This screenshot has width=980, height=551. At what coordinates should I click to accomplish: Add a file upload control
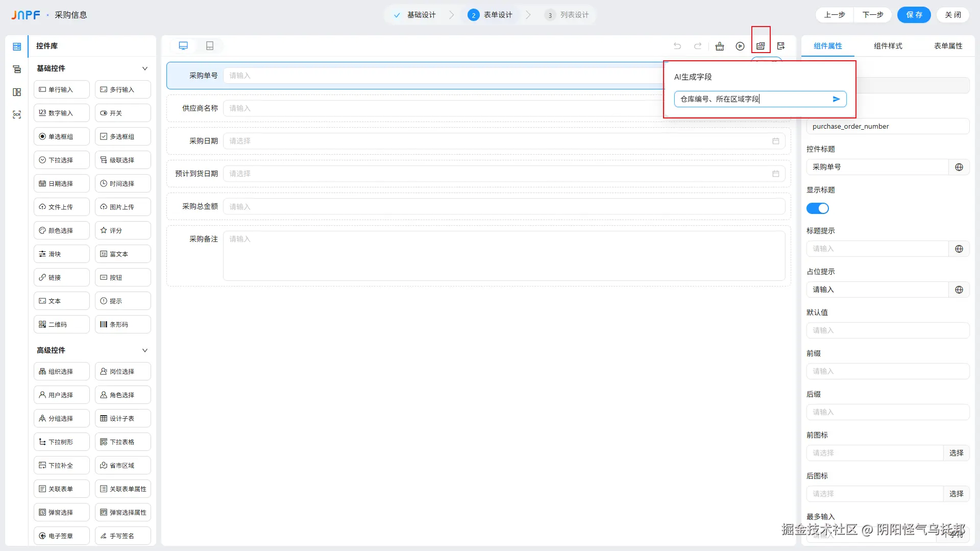[x=62, y=207]
